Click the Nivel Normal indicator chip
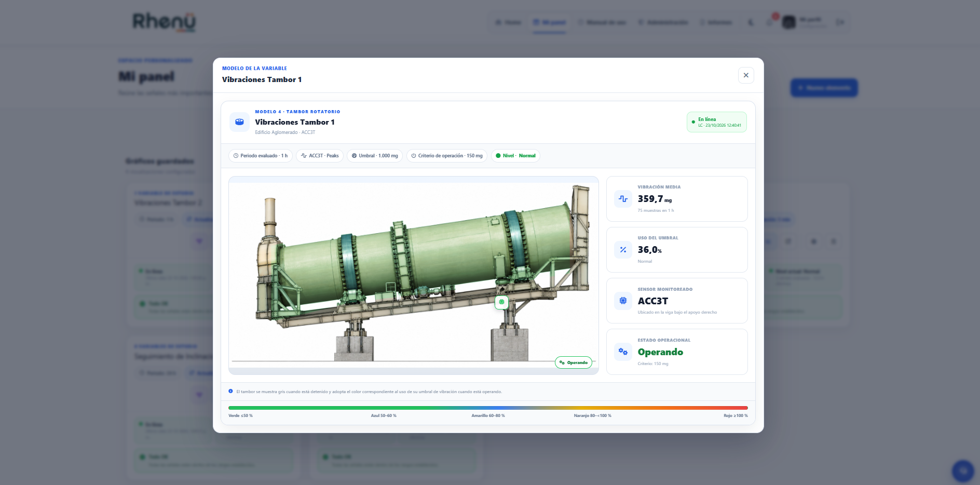 515,156
